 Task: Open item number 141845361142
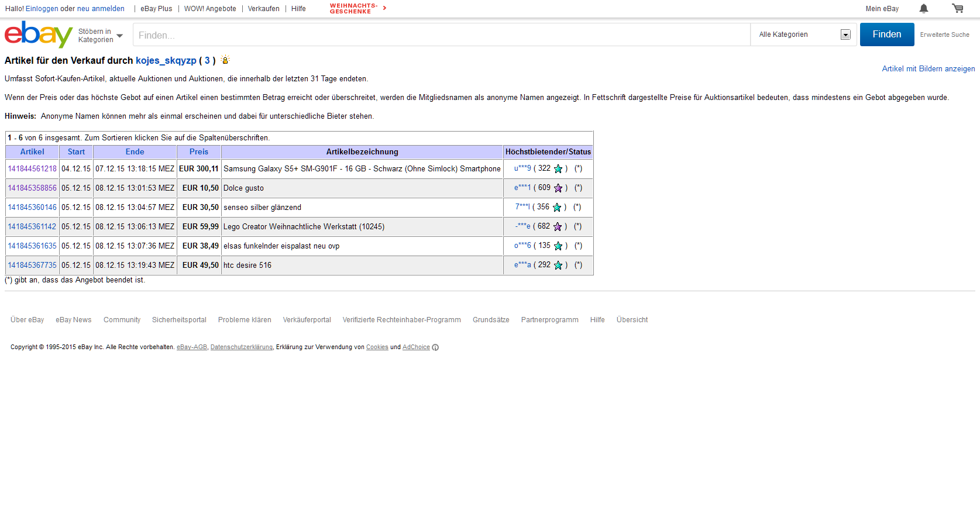(32, 227)
